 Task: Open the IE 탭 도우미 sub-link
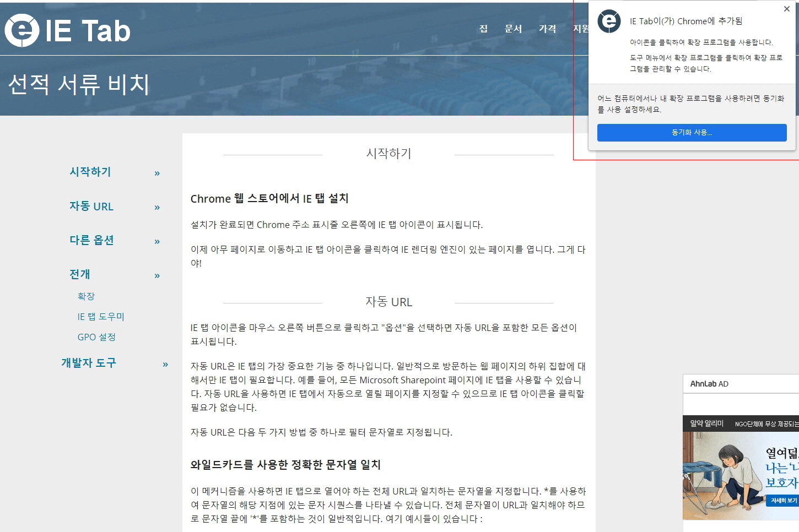(101, 317)
